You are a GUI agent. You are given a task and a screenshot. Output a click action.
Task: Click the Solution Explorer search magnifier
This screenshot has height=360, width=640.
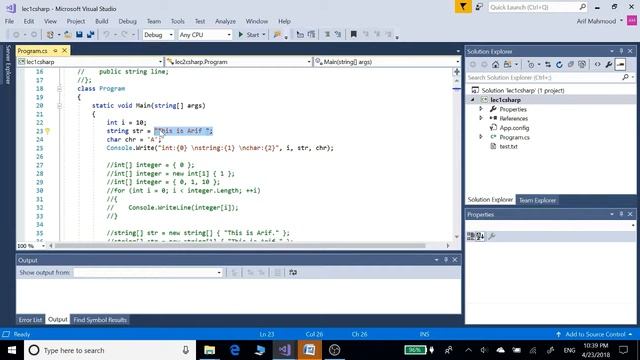coord(625,77)
